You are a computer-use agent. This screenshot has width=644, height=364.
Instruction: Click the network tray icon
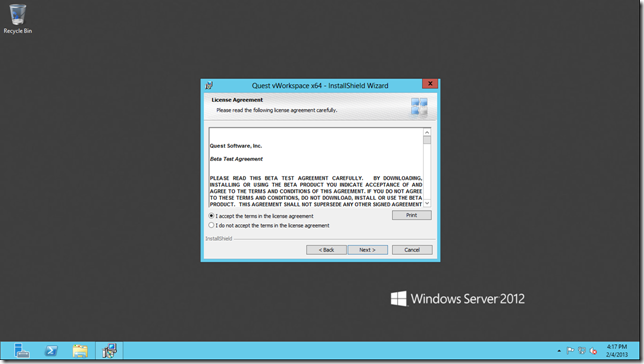582,351
